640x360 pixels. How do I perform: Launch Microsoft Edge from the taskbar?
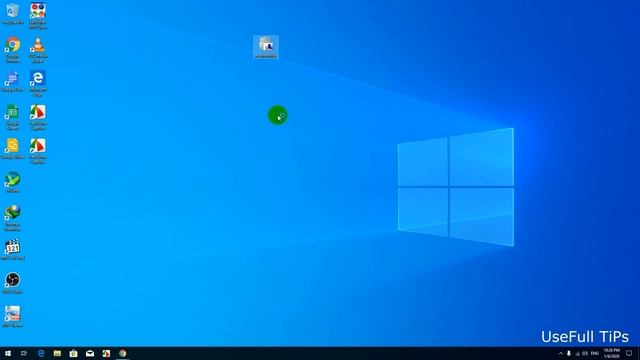[x=41, y=353]
